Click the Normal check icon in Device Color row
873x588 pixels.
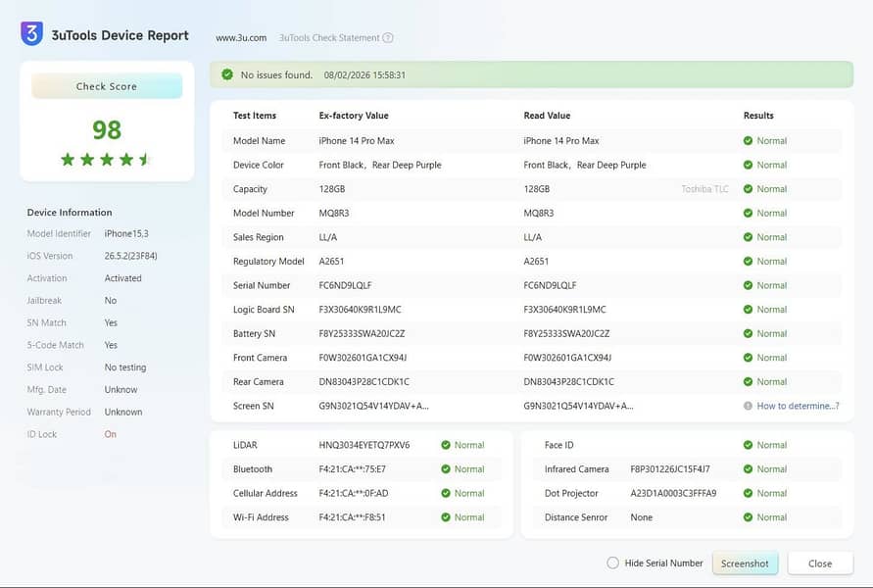[x=748, y=165]
